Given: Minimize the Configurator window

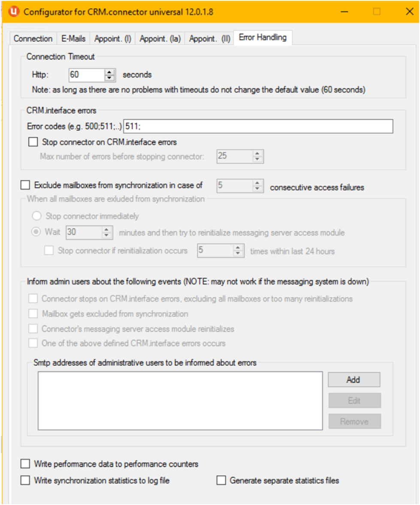Looking at the screenshot, I should click(x=344, y=12).
